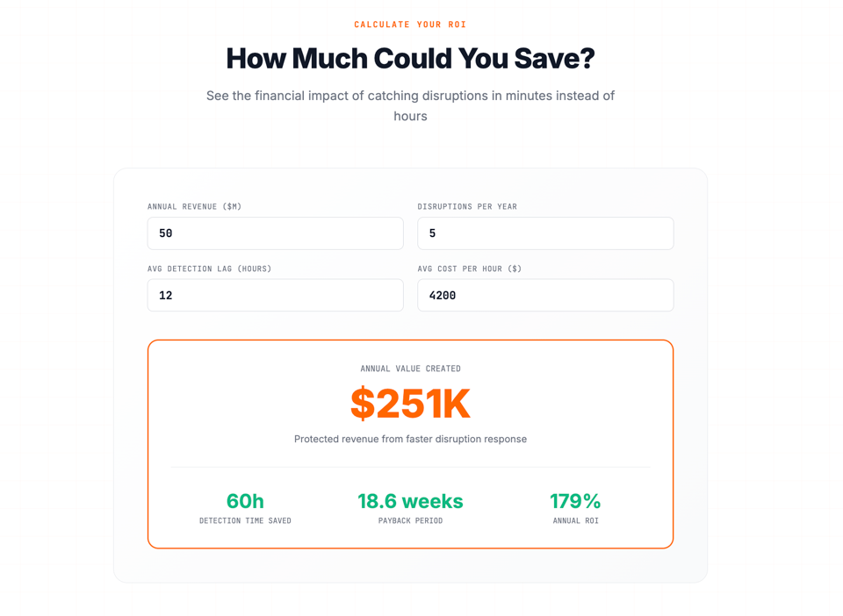
Task: Click the "Disruptions Per Year" label
Action: click(467, 207)
